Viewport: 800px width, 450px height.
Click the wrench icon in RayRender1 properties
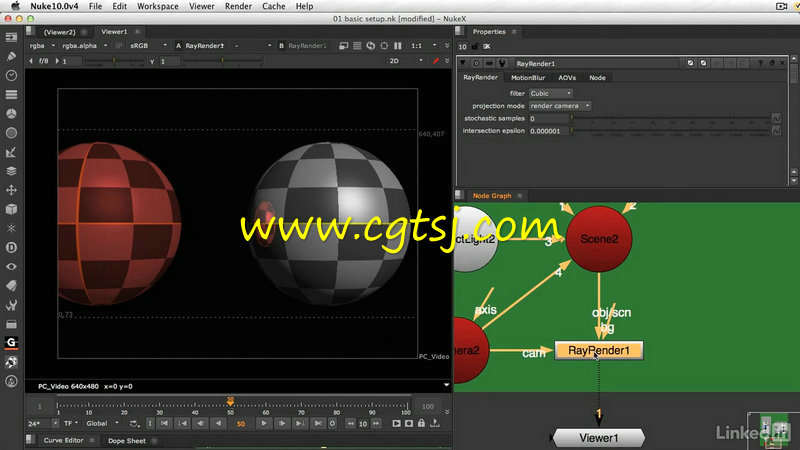pos(502,63)
